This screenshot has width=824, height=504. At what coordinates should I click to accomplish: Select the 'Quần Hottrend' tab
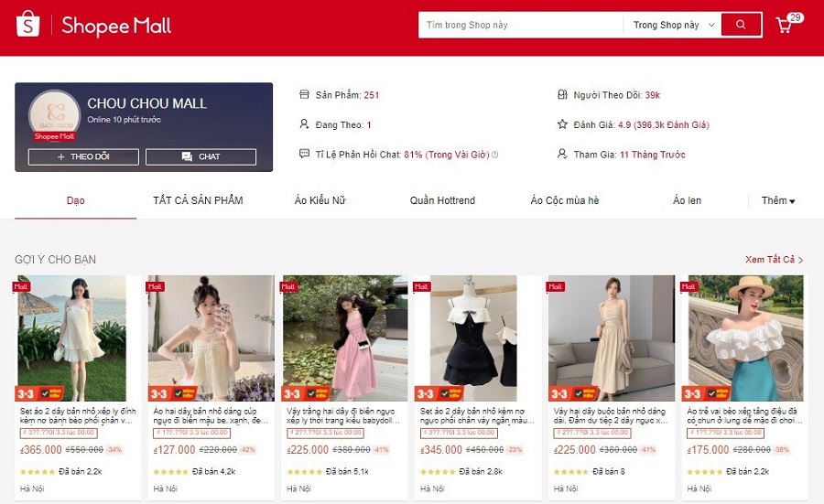(x=442, y=200)
